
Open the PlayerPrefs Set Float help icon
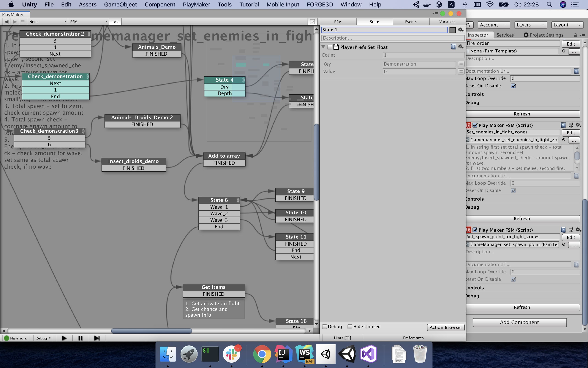click(x=453, y=47)
